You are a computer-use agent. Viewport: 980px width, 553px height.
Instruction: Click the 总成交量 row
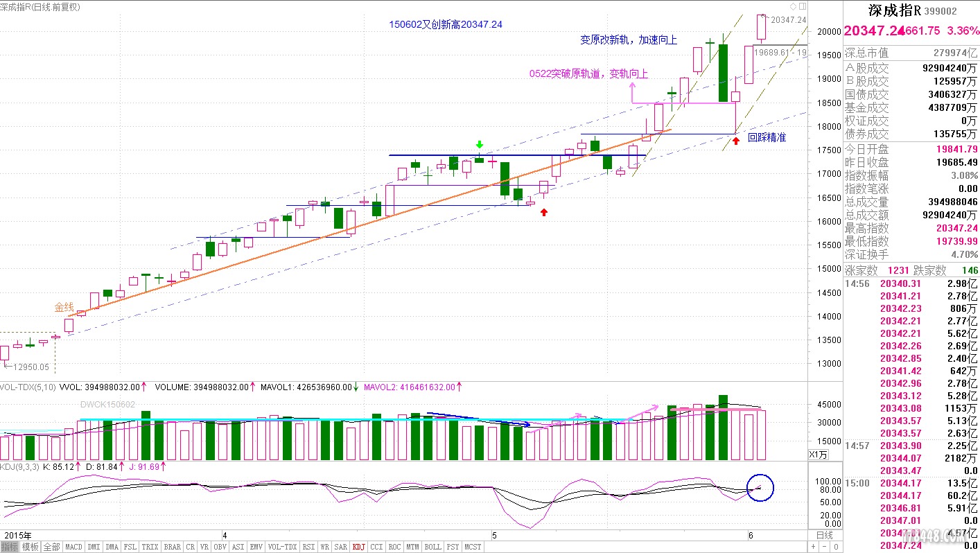point(911,202)
